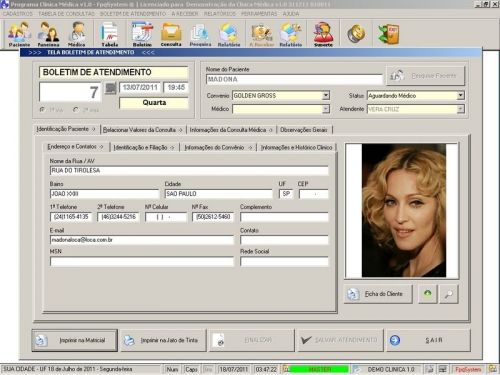This screenshot has width=500, height=375.
Task: Open the Consulta folder icon
Action: click(x=171, y=34)
